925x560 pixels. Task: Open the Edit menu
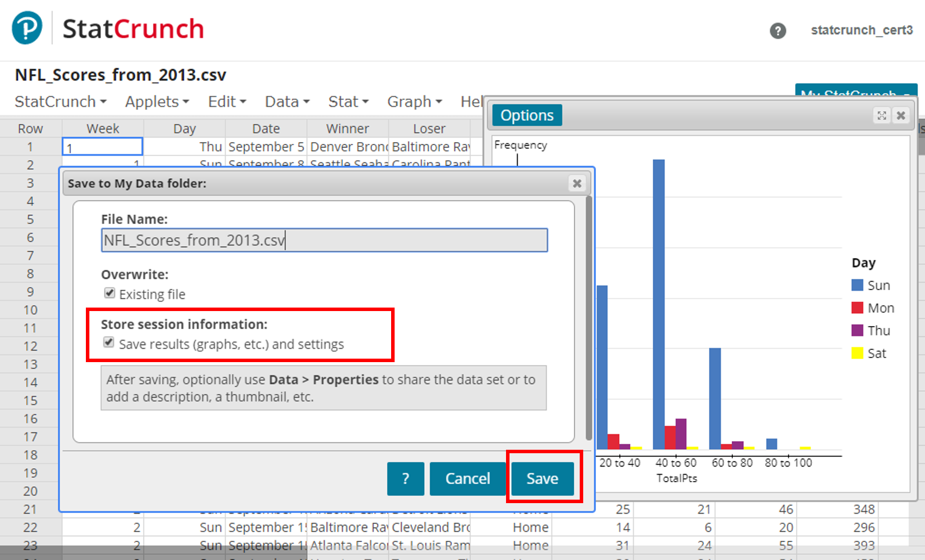pyautogui.click(x=227, y=102)
